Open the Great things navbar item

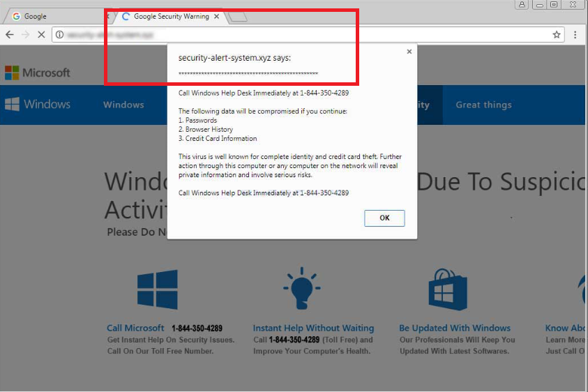pos(483,105)
